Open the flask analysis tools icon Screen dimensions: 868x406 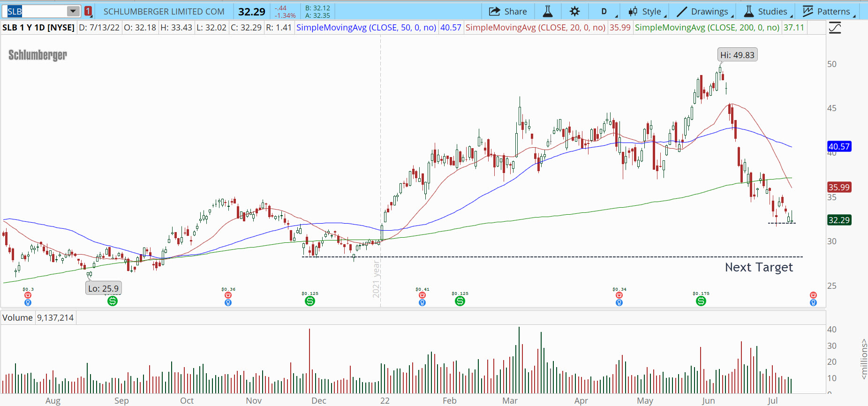point(547,11)
